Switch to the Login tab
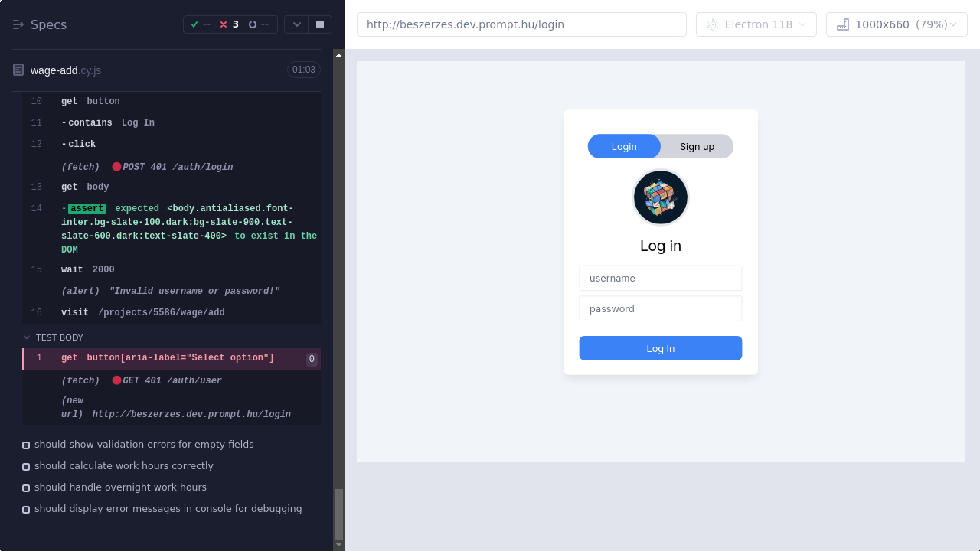Viewport: 980px width, 551px height. pos(624,146)
